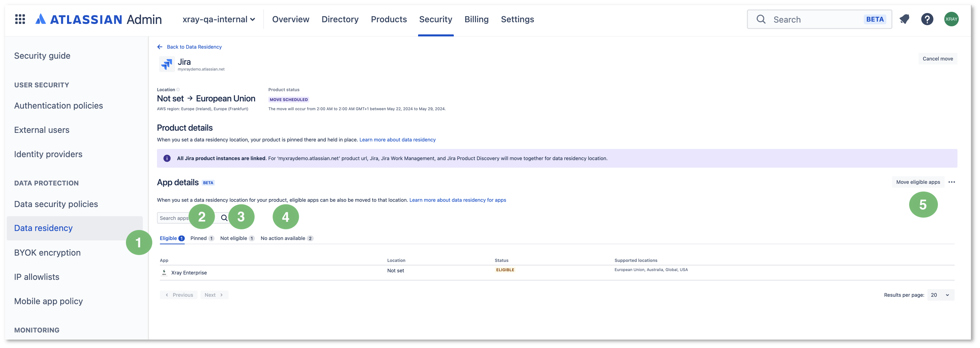Open Security guide in sidebar
This screenshot has width=980, height=348.
(42, 56)
